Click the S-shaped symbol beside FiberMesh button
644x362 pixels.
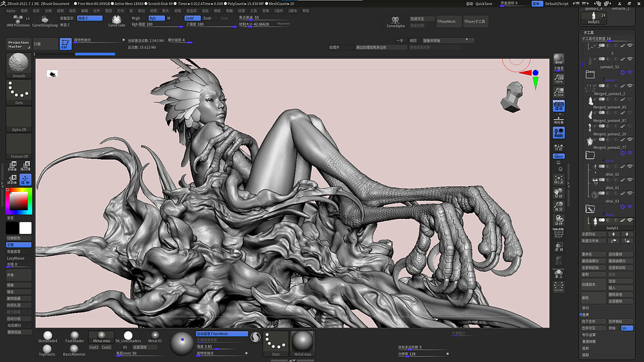point(256,338)
